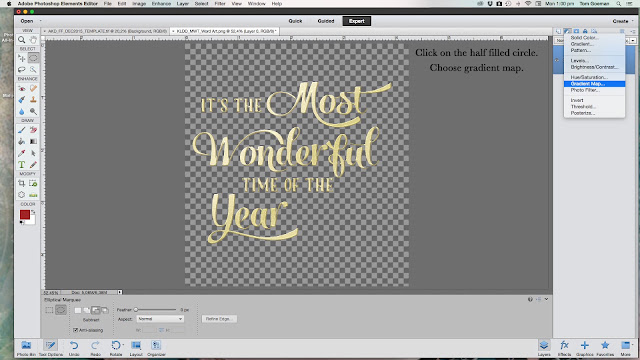This screenshot has height=360, width=640.
Task: Select the Brush tool in Draw section
Action: pos(22,130)
